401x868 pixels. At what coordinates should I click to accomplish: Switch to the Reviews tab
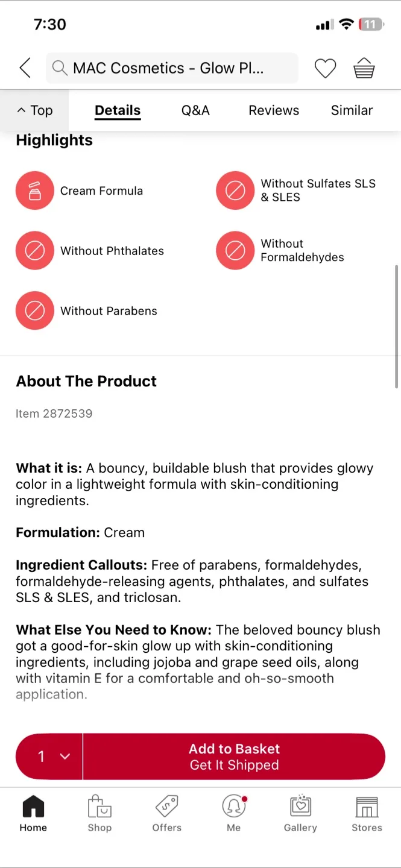click(x=274, y=110)
